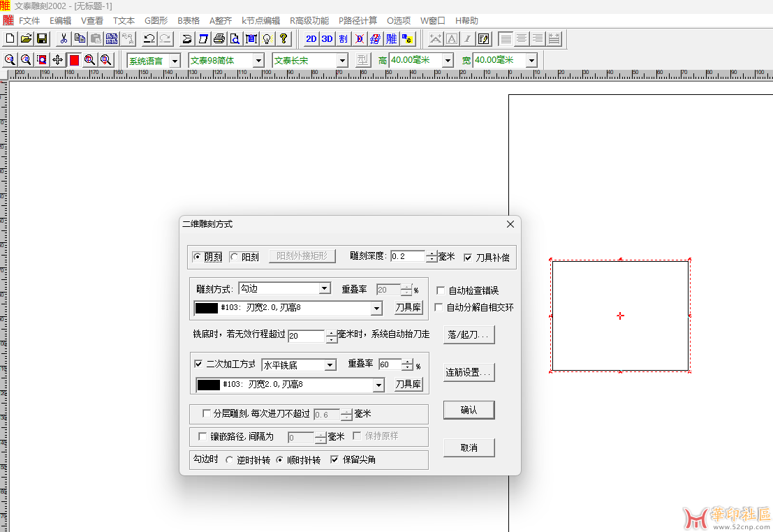Open the 水平铣底 secondary method dropdown
773x532 pixels.
coord(330,365)
